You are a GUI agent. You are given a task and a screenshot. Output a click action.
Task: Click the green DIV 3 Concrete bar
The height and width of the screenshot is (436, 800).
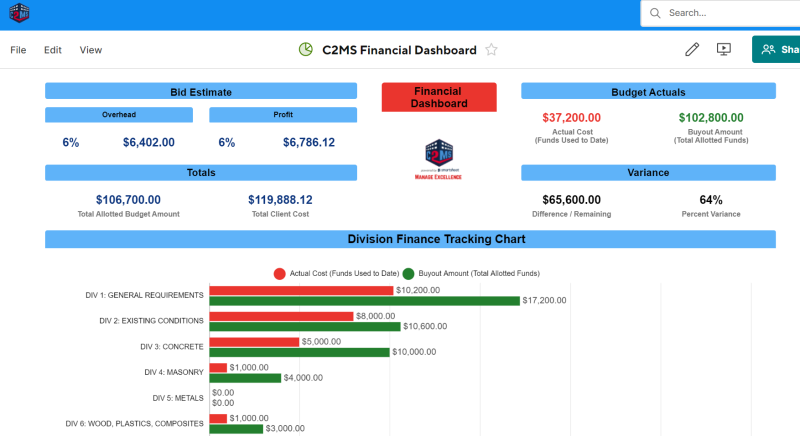click(298, 352)
